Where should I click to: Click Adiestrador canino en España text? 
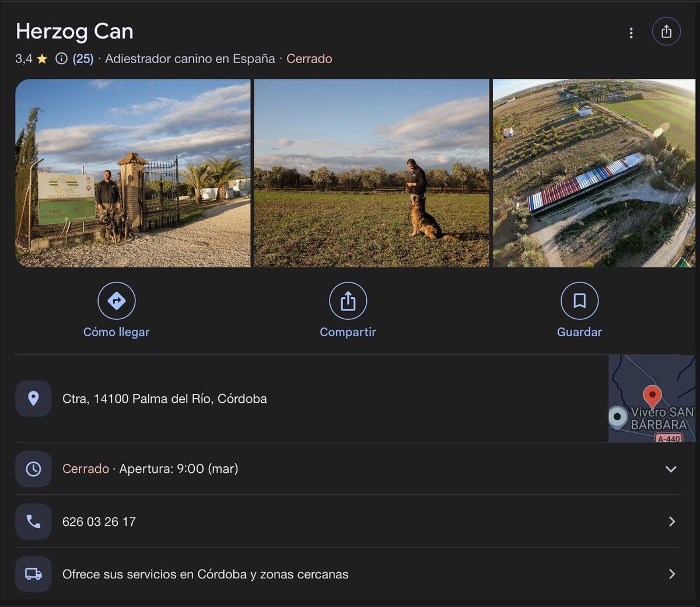tap(190, 58)
